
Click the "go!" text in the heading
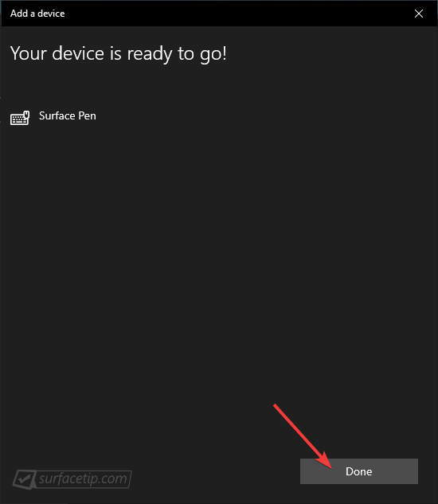[213, 55]
